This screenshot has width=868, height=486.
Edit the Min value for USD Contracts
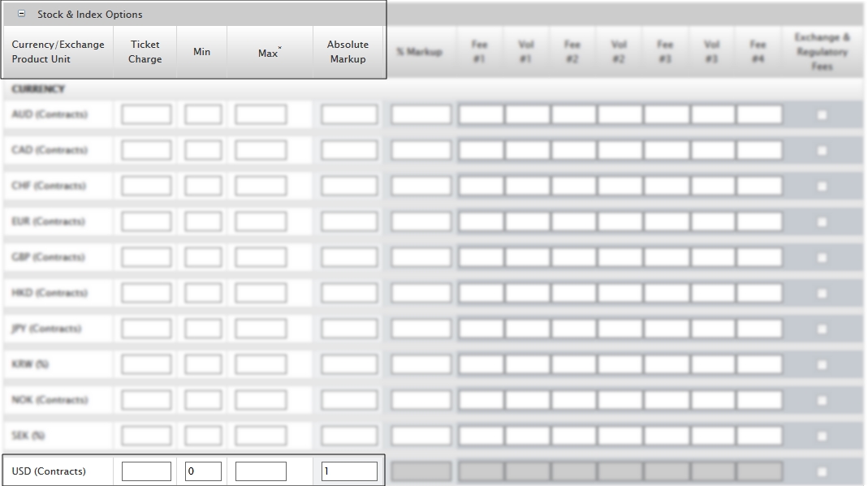[202, 471]
